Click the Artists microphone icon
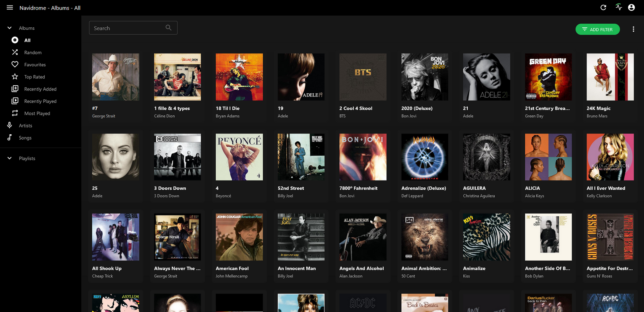The height and width of the screenshot is (312, 644). (10, 125)
